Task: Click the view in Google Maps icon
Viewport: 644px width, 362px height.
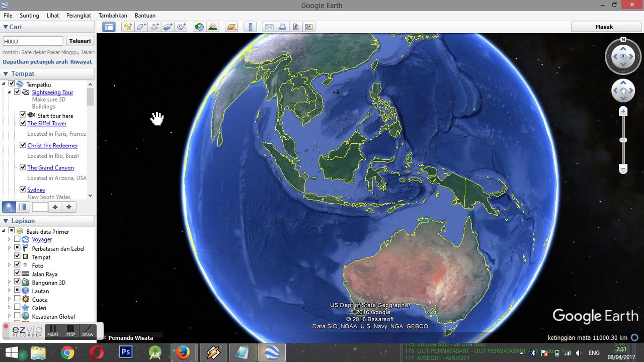Action: tap(309, 27)
